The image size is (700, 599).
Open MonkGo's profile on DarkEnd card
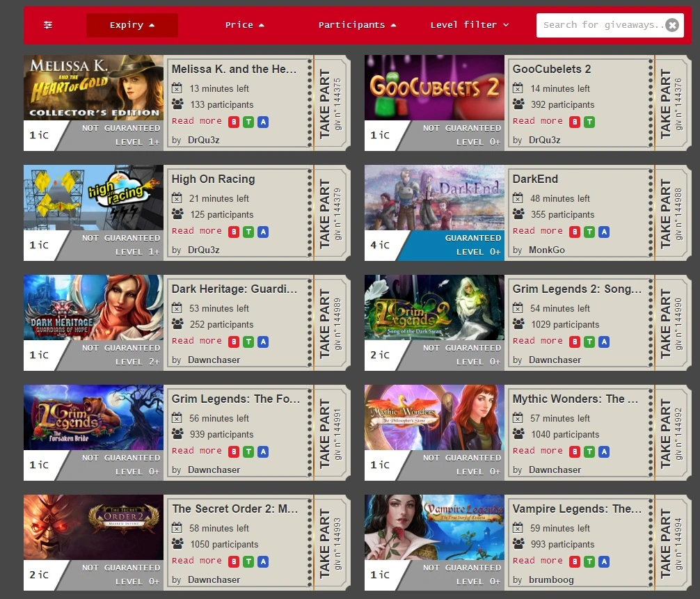coord(547,250)
